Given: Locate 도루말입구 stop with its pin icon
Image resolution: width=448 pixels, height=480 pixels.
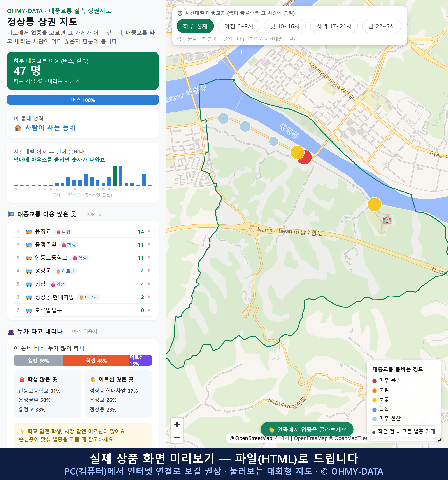Looking at the screenshot, I should tap(149, 310).
